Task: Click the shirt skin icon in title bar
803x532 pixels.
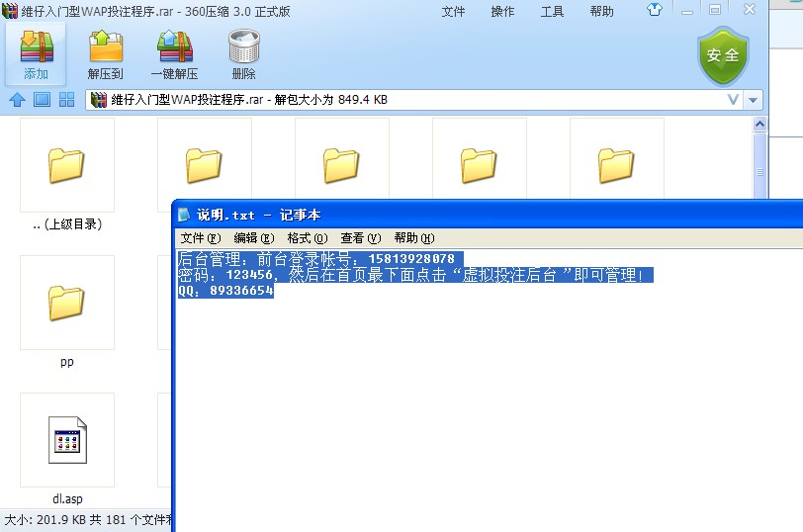Action: [655, 9]
